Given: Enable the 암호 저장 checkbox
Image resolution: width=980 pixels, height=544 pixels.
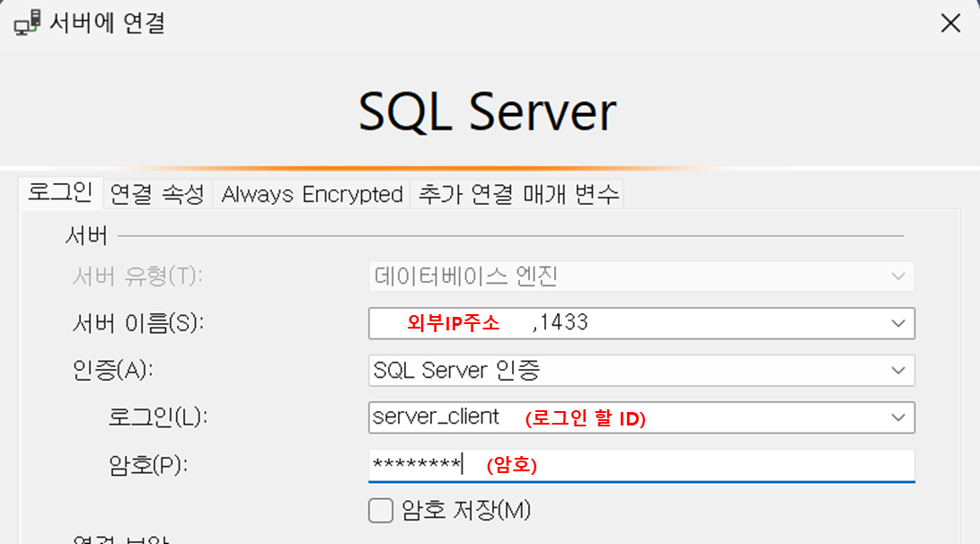Looking at the screenshot, I should point(381,510).
